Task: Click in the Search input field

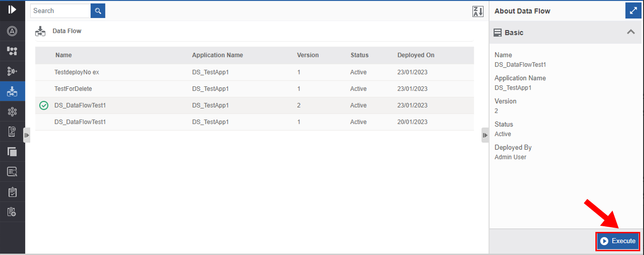Action: point(60,11)
